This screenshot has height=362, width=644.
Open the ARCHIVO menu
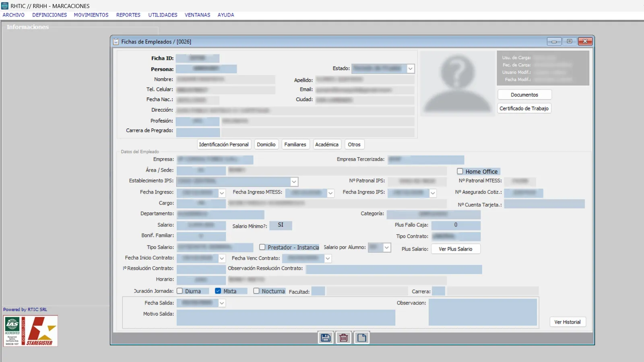click(x=14, y=15)
